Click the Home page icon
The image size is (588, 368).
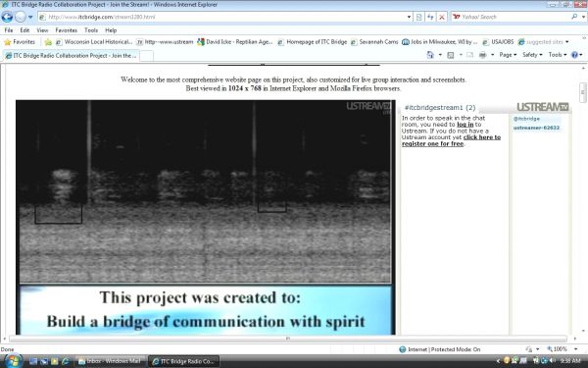coord(430,55)
